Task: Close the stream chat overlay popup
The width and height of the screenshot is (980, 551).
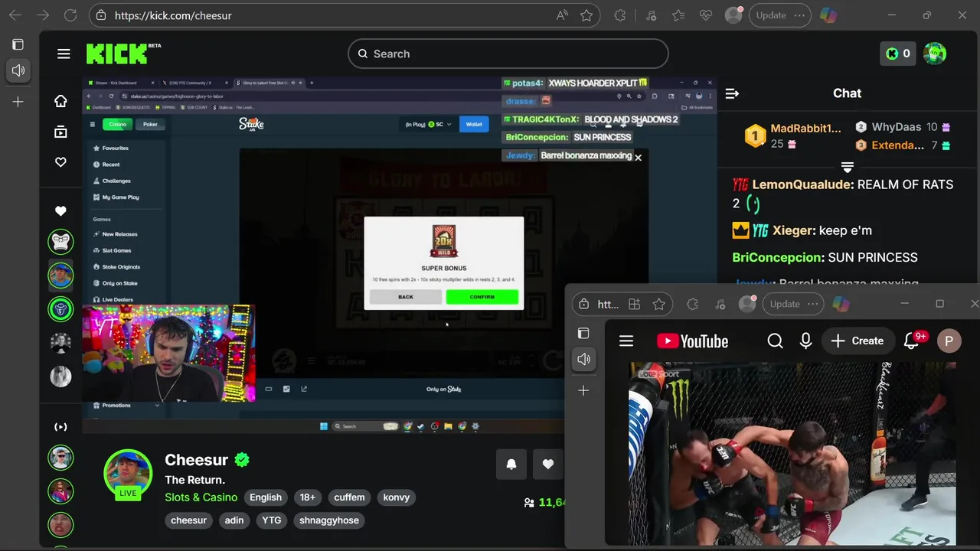Action: click(x=638, y=157)
